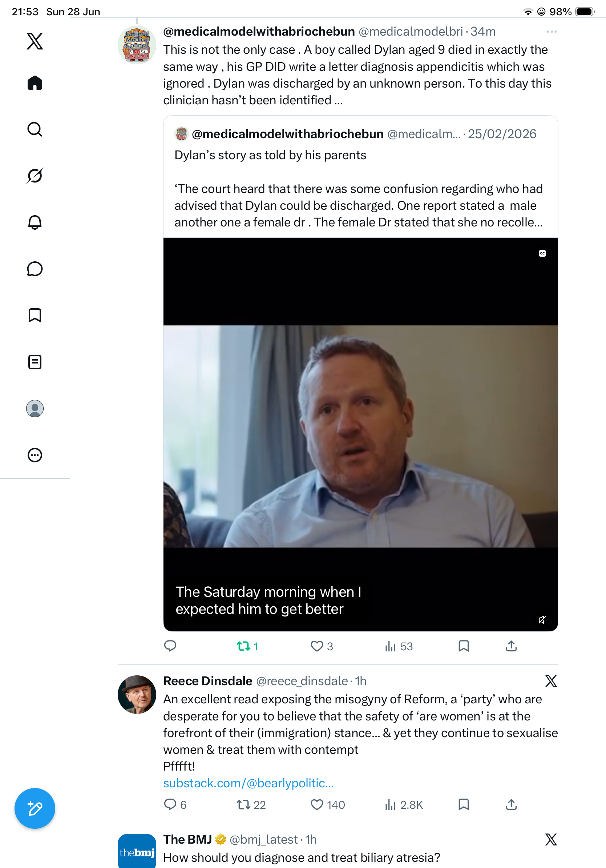Open Grok from the sidebar
606x868 pixels.
[35, 176]
